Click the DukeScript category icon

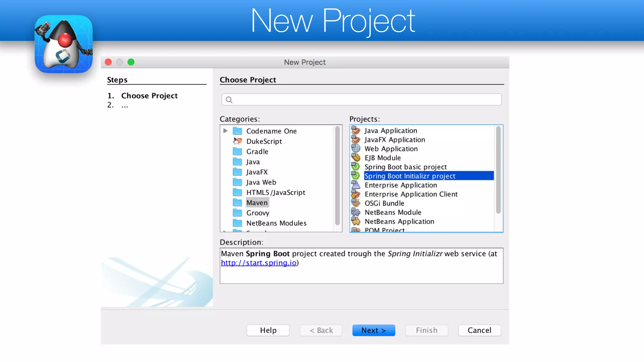click(x=237, y=141)
